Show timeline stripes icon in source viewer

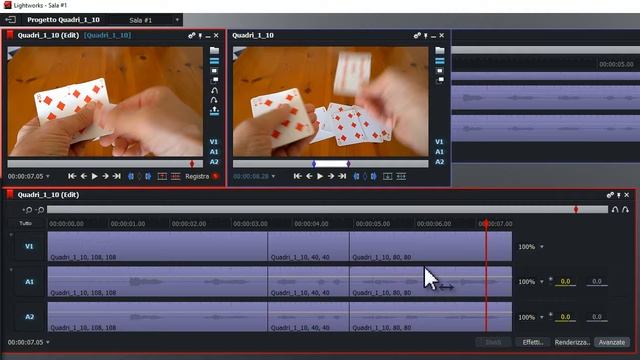pos(440,61)
